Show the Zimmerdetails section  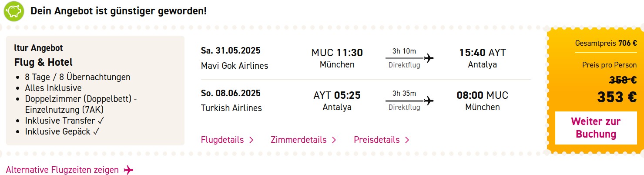tap(299, 140)
